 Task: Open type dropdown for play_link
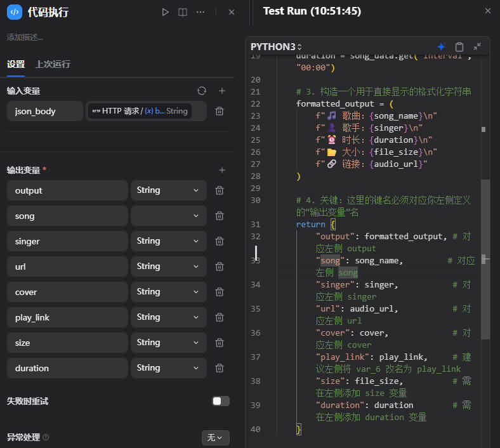tap(169, 317)
